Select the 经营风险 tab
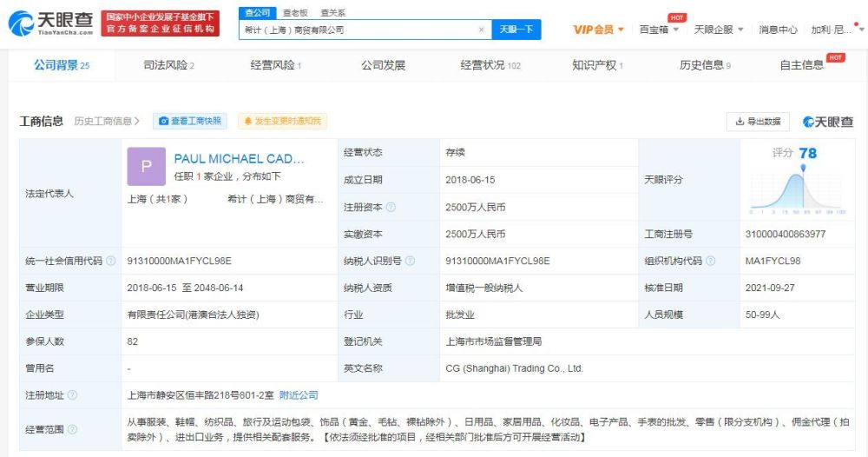 [x=276, y=65]
